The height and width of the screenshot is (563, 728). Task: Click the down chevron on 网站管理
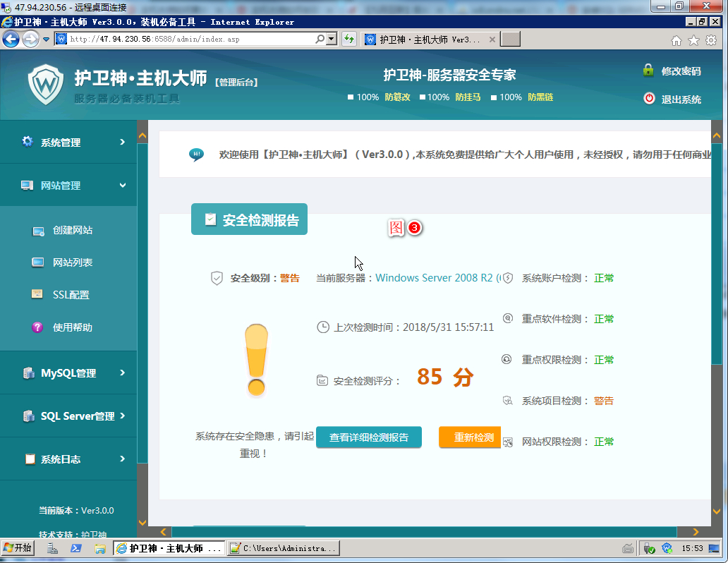tap(123, 186)
